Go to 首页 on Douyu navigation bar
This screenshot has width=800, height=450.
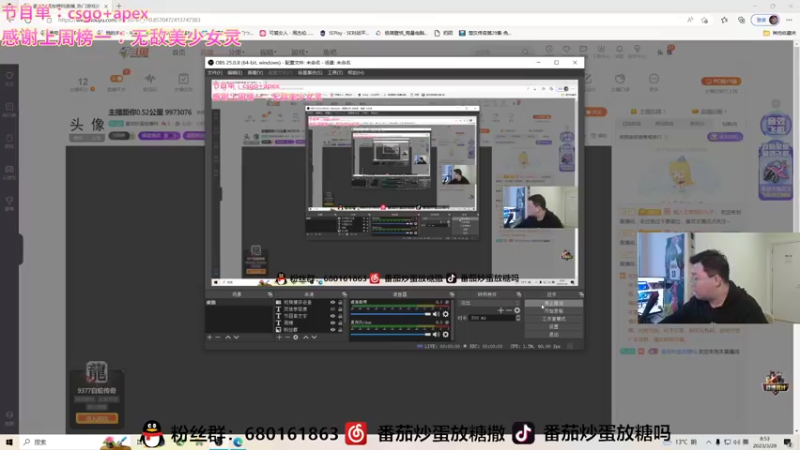pos(179,53)
